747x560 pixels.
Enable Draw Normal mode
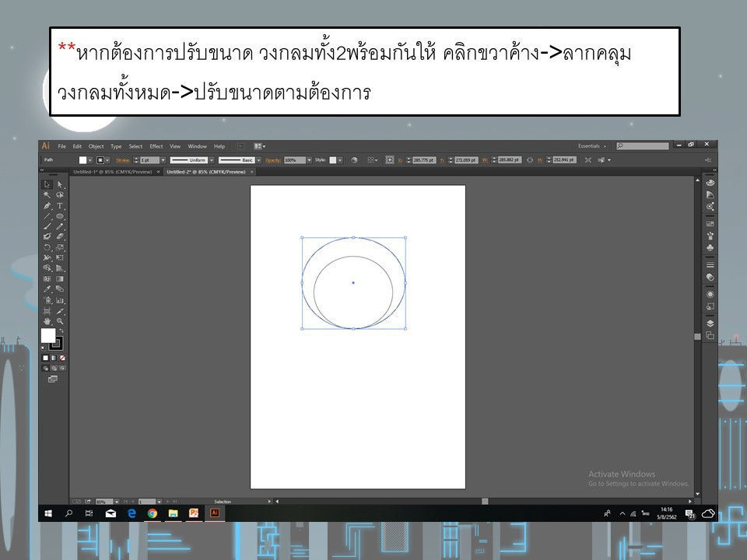click(x=46, y=368)
